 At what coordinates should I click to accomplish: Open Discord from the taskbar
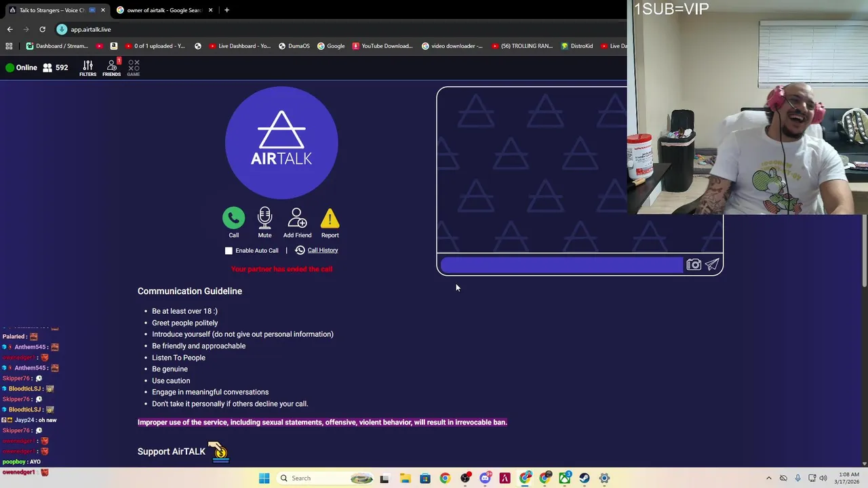coord(485,478)
